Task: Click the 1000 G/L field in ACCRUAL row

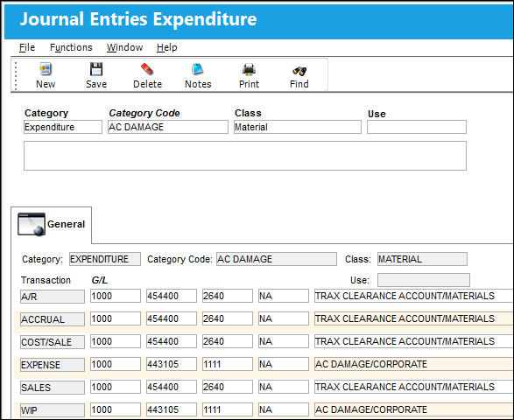Action: (116, 318)
